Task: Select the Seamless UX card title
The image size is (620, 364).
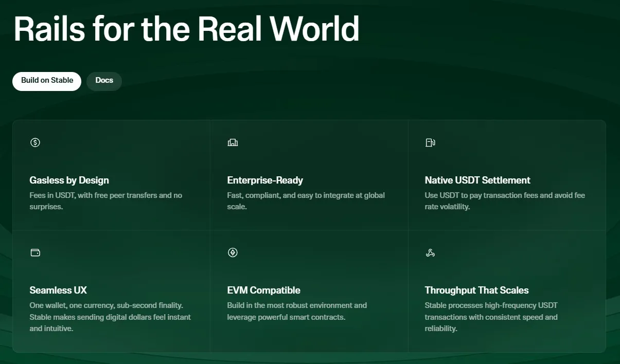Action: click(58, 290)
